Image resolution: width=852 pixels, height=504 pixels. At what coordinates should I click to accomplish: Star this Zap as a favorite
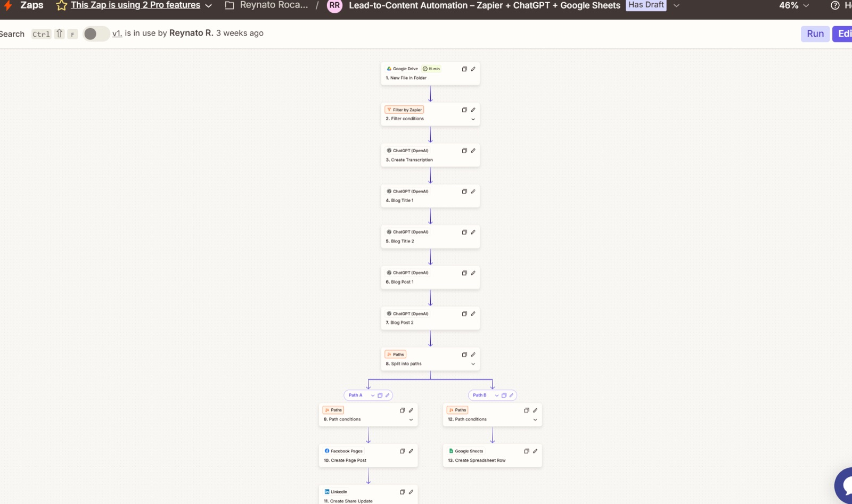62,5
